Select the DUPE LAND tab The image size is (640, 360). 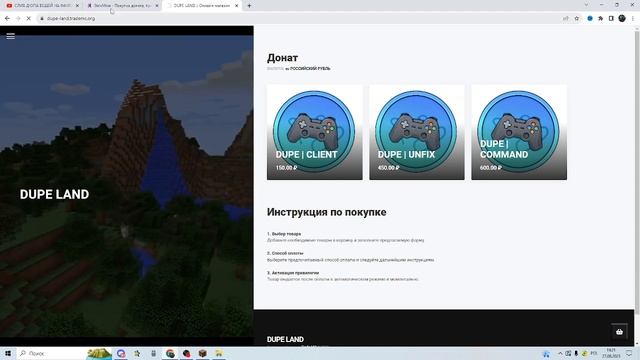coord(202,6)
